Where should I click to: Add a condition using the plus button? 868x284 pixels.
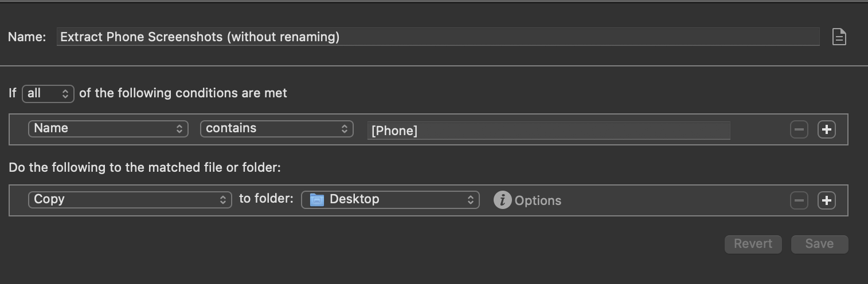click(x=826, y=129)
